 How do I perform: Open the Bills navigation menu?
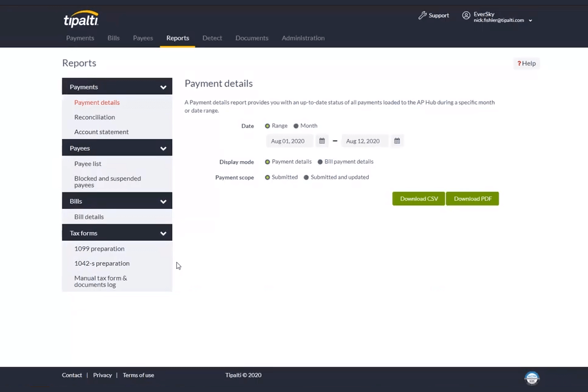pos(113,38)
